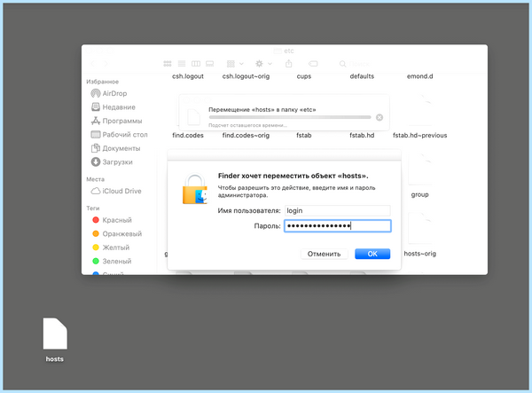
Task: Cancel the hosts move with the X icon
Action: pos(379,117)
